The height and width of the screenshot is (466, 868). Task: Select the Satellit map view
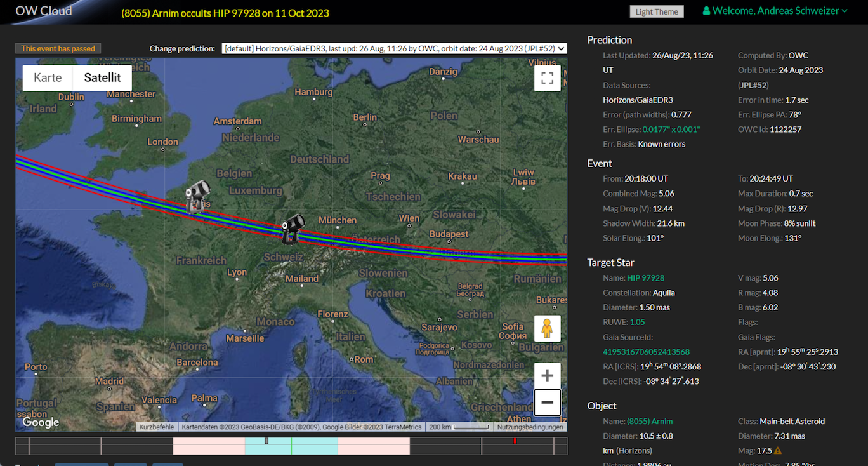click(102, 78)
